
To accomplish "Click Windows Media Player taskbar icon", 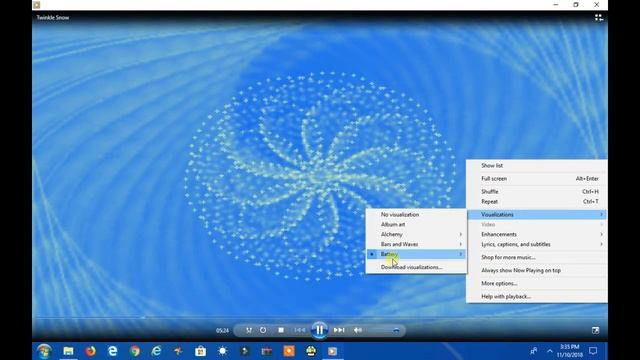I will click(x=333, y=351).
